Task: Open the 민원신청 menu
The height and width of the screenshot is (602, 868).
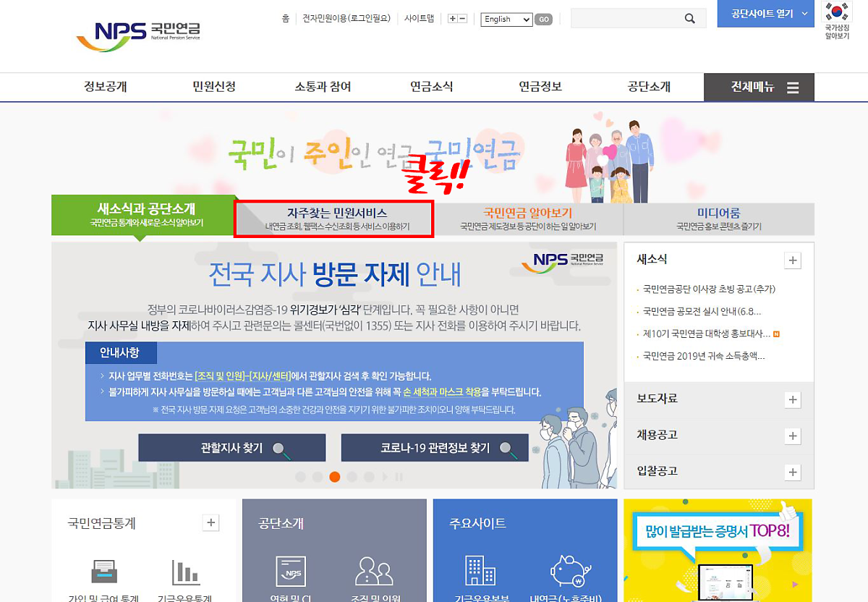Action: click(x=214, y=87)
